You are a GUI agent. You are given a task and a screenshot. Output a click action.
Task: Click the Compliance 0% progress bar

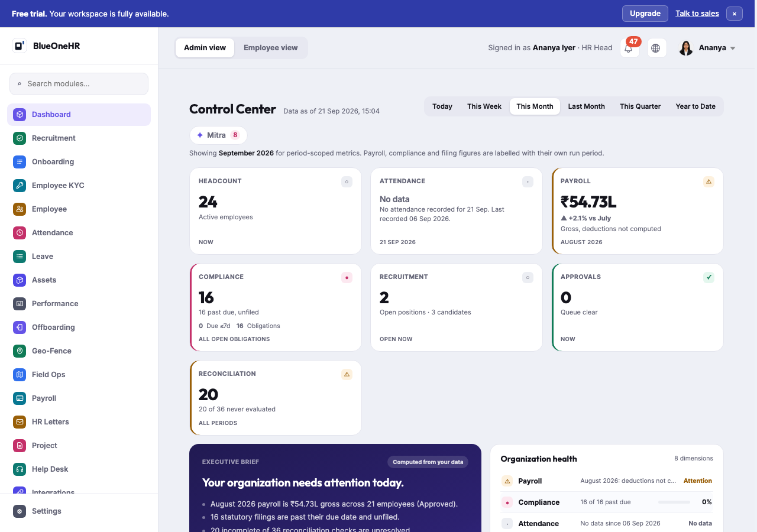pos(674,502)
